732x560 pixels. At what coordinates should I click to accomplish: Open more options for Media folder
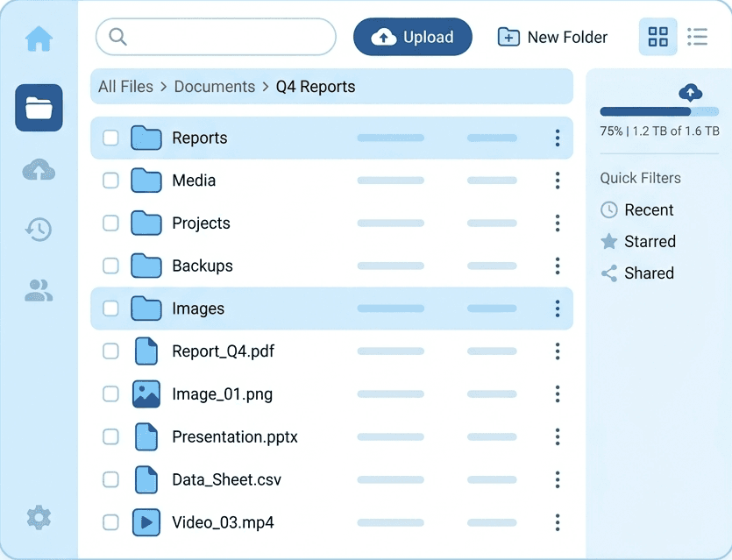[x=558, y=181]
